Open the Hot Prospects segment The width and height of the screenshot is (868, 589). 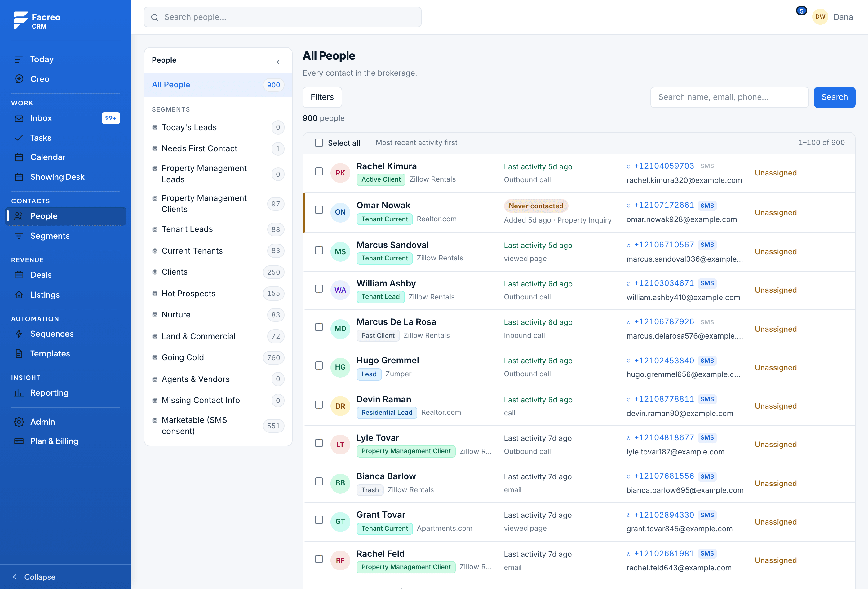pyautogui.click(x=218, y=294)
